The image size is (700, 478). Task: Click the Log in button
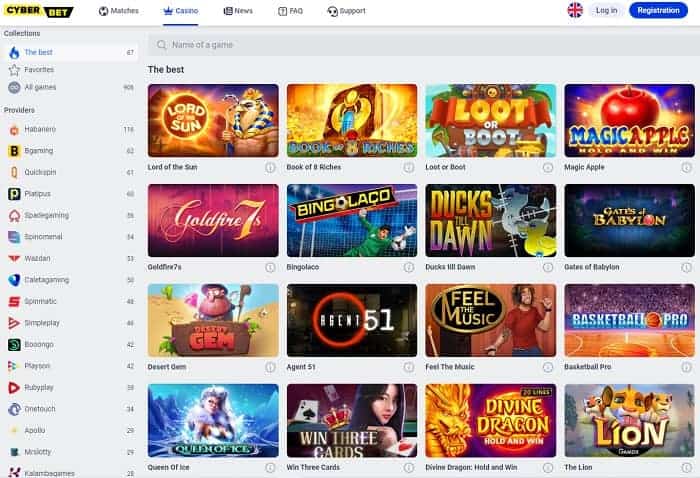pos(606,10)
